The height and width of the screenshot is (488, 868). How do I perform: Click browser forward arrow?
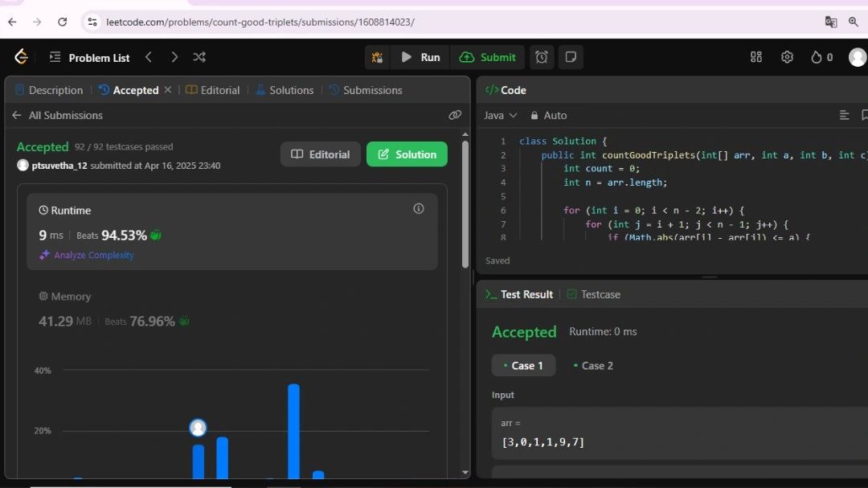(37, 22)
